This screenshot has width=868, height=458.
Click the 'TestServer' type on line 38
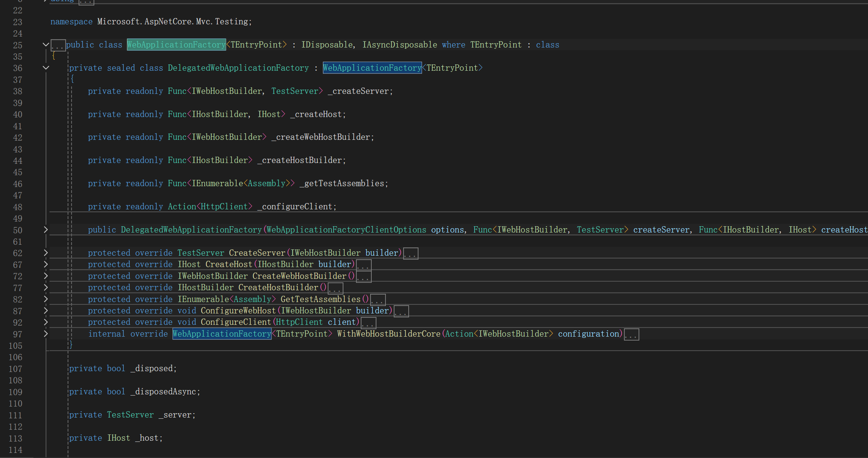point(295,91)
